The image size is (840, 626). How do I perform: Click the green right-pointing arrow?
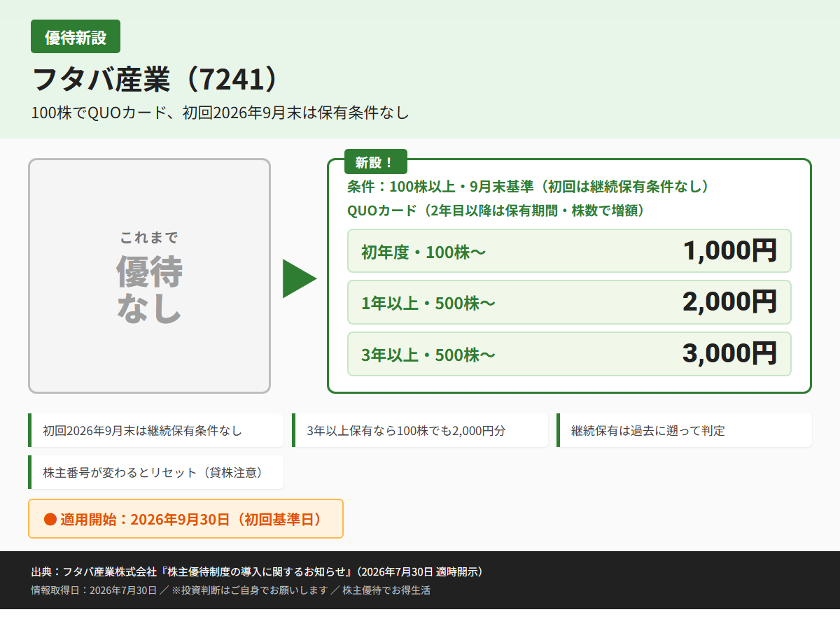pyautogui.click(x=300, y=278)
